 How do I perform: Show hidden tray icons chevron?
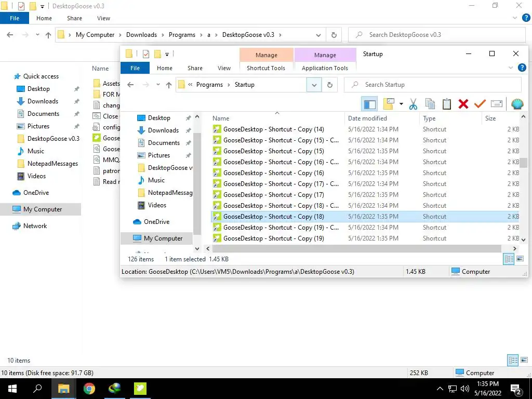click(x=440, y=389)
